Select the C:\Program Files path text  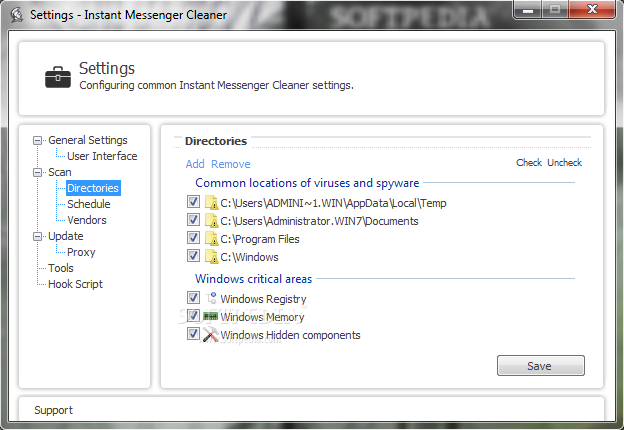(x=260, y=239)
